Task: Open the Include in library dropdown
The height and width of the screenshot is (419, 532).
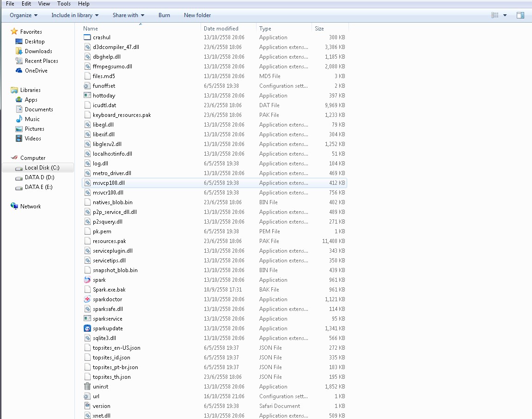Action: tap(75, 15)
